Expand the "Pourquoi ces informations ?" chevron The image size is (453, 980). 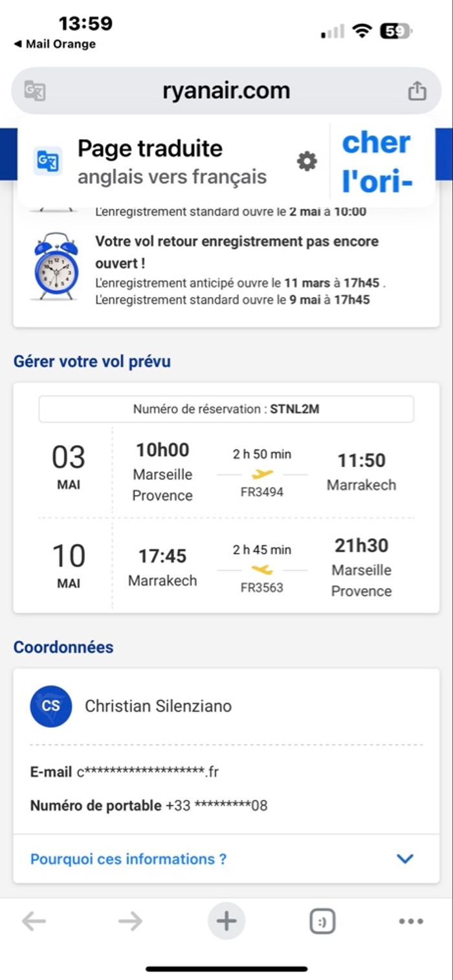click(404, 859)
